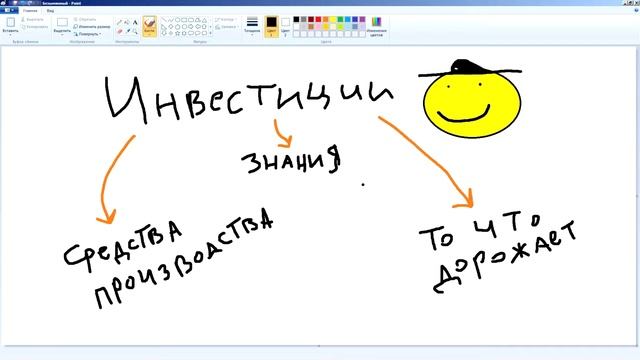Viewport: 640px width, 360px height.
Task: Select the Color picker eyedropper tool
Action: pyautogui.click(x=128, y=31)
